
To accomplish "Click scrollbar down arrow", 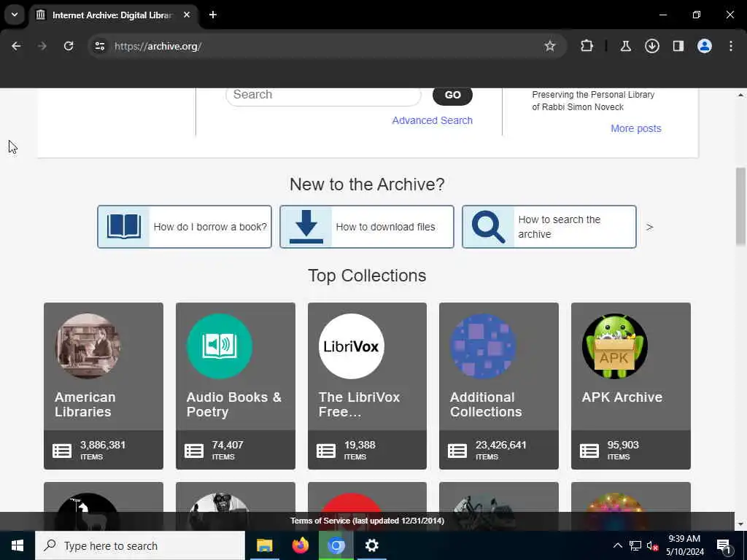I will (x=740, y=524).
